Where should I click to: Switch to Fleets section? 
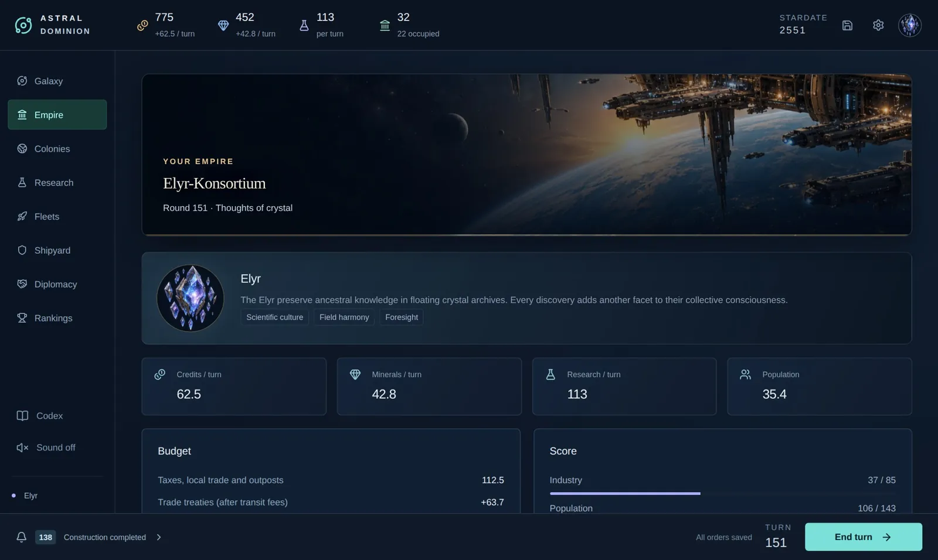click(x=57, y=216)
